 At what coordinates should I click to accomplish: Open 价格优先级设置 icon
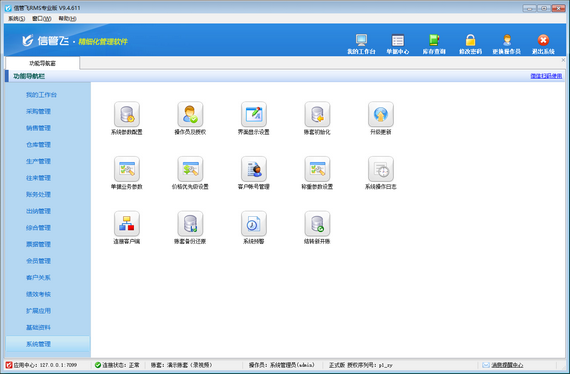(x=190, y=169)
